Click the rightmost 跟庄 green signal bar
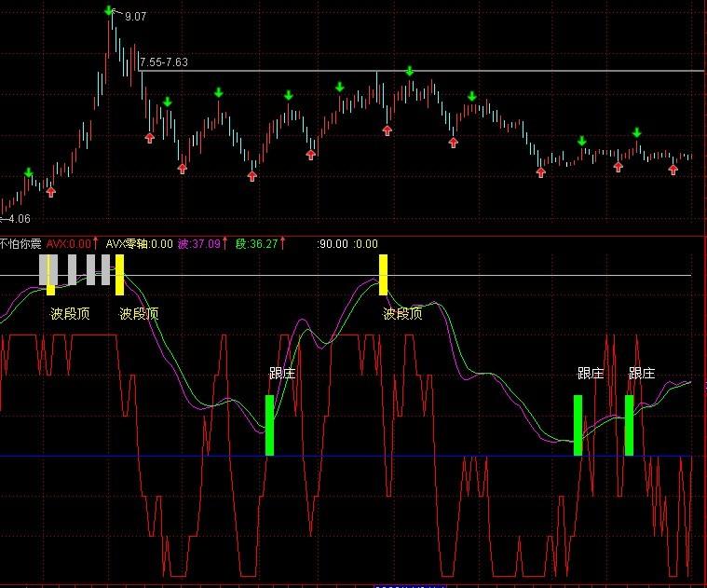Screen dimensions: 707x588 pos(629,425)
